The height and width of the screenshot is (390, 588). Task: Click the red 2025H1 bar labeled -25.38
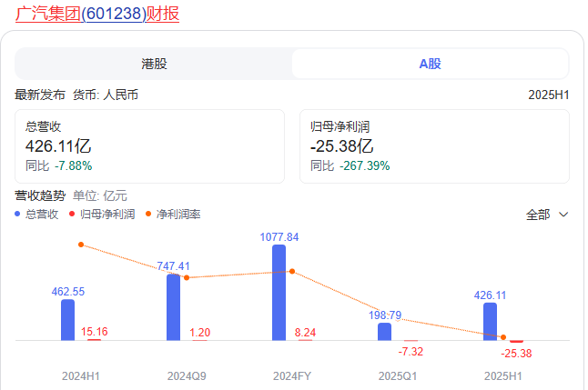coord(516,342)
